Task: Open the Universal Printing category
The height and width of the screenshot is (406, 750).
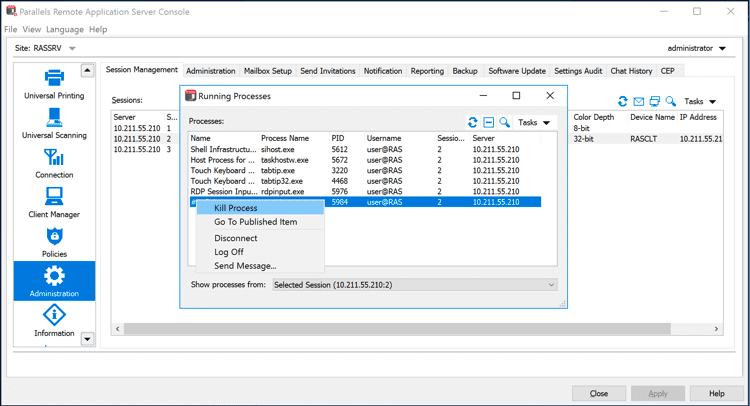Action: (x=54, y=85)
